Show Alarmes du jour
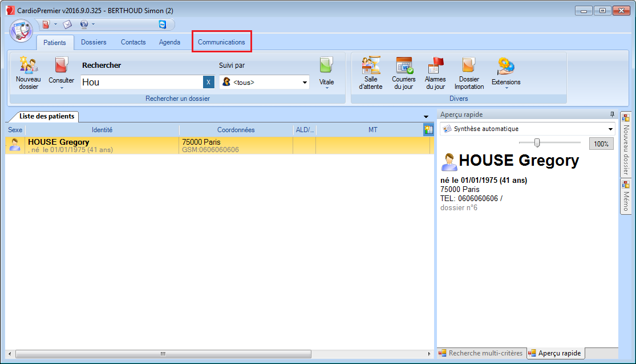636x364 pixels. (435, 73)
